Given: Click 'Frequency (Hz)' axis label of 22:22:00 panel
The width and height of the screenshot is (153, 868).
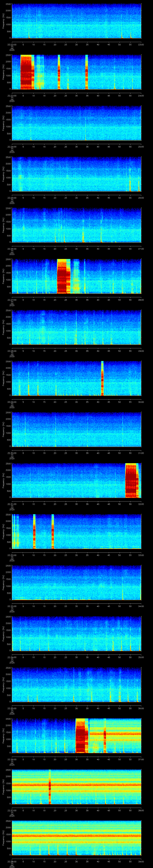Looking at the screenshot, I should (3, 21).
